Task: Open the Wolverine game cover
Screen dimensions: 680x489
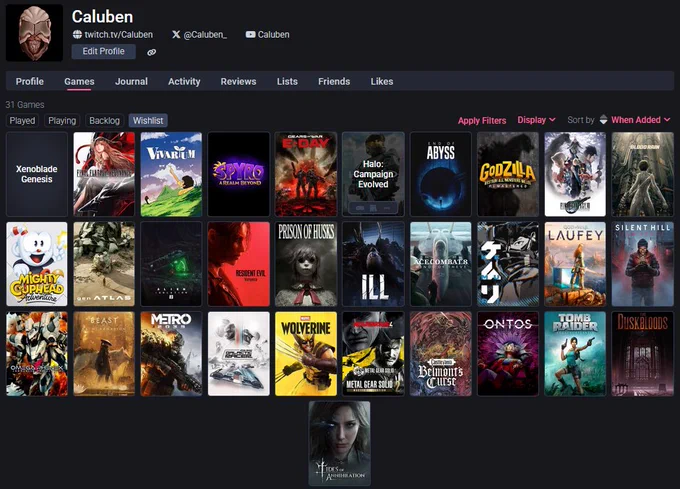Action: [x=306, y=354]
